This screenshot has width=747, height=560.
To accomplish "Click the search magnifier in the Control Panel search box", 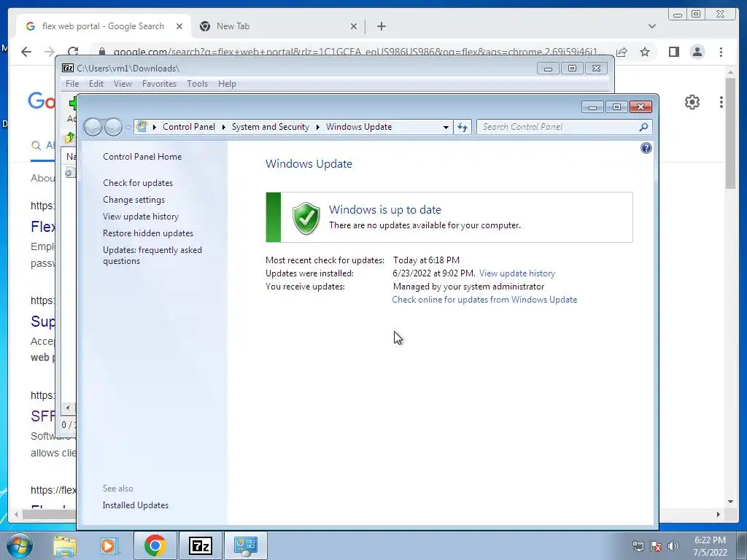I will click(x=643, y=127).
